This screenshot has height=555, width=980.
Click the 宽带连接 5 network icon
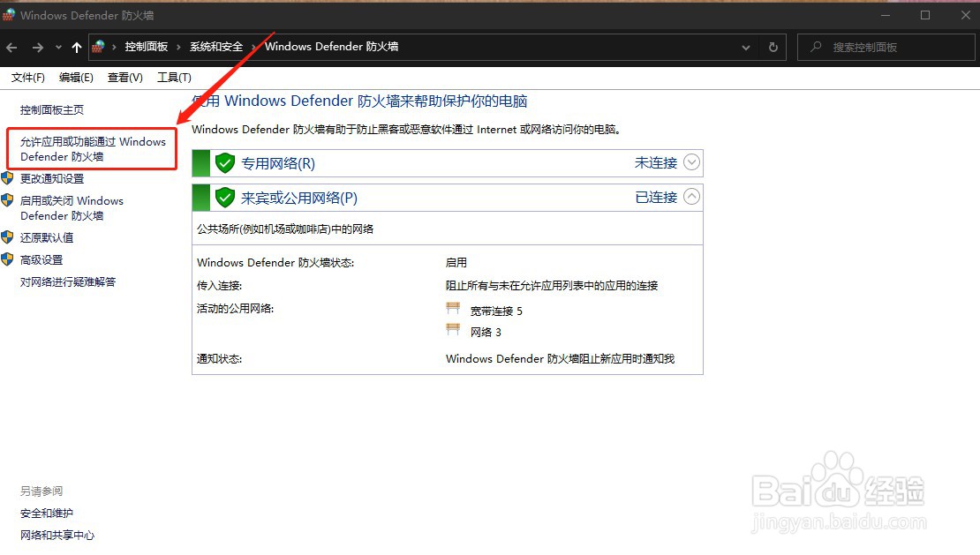(453, 309)
